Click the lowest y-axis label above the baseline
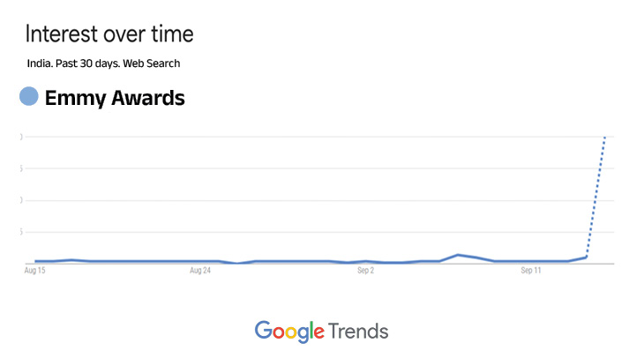 [20, 232]
